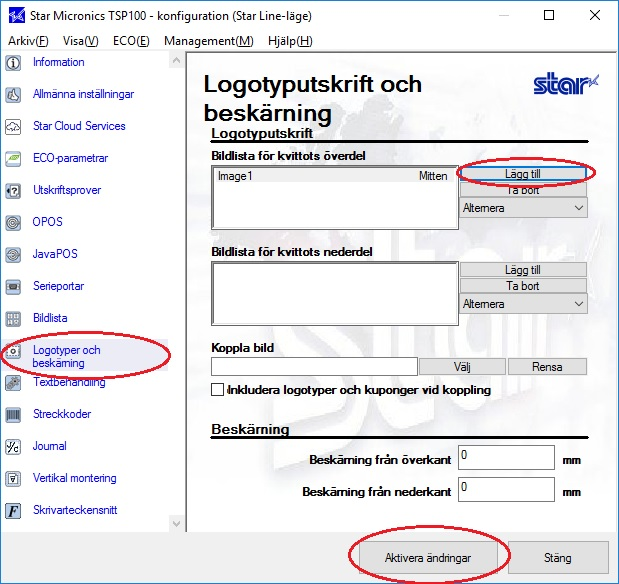619x584 pixels.
Task: Open the Journal settings
Action: (49, 446)
